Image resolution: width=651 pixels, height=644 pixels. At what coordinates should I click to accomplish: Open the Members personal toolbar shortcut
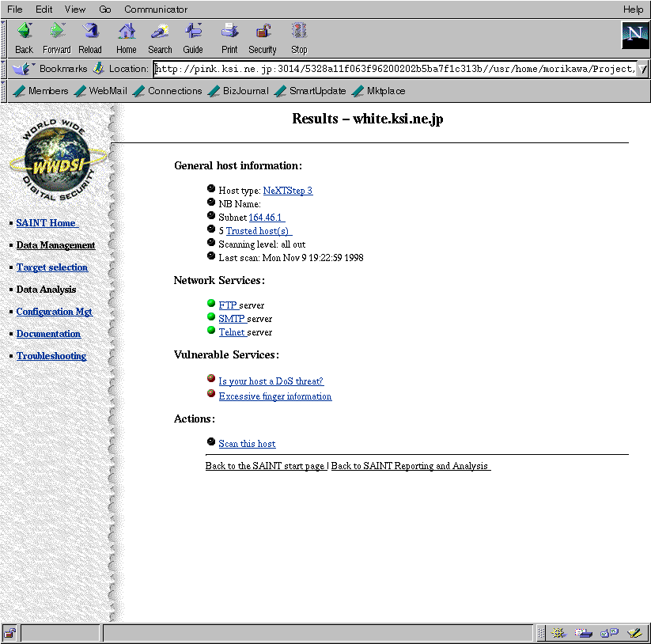coord(40,91)
